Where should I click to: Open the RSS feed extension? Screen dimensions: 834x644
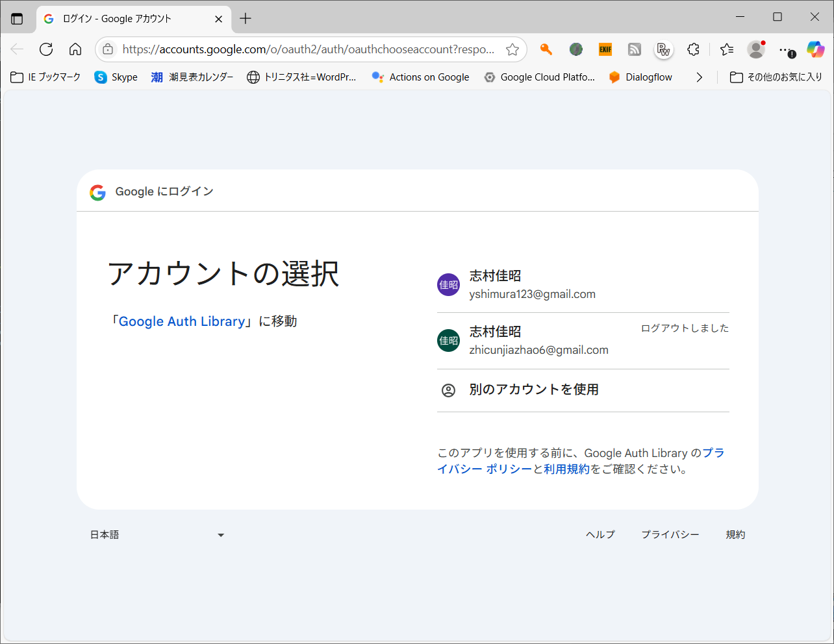[x=635, y=49]
